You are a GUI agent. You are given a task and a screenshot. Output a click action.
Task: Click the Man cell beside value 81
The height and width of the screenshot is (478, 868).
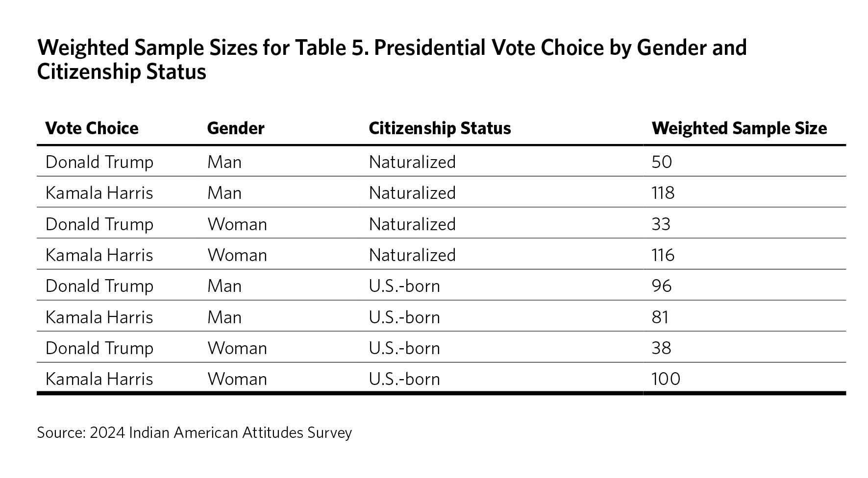pos(224,317)
